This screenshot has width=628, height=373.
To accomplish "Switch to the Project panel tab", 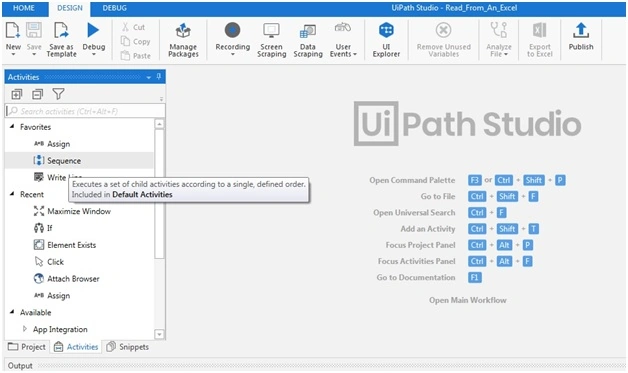I will pos(27,347).
